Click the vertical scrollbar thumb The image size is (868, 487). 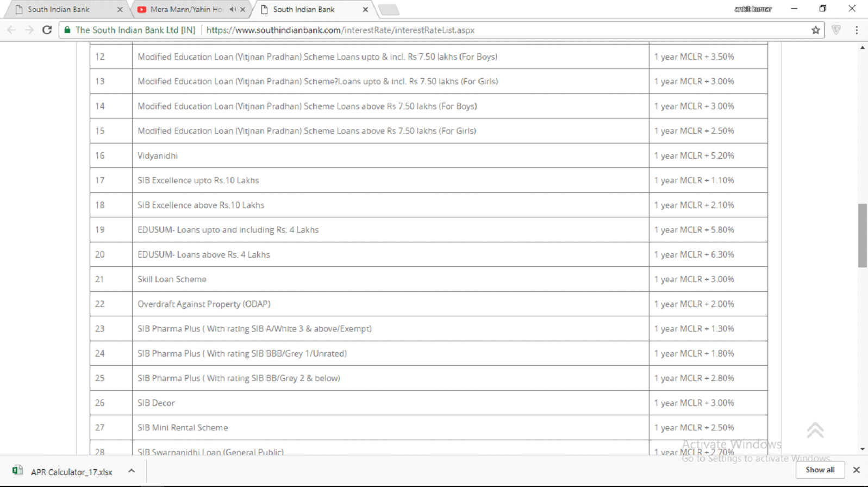(863, 235)
